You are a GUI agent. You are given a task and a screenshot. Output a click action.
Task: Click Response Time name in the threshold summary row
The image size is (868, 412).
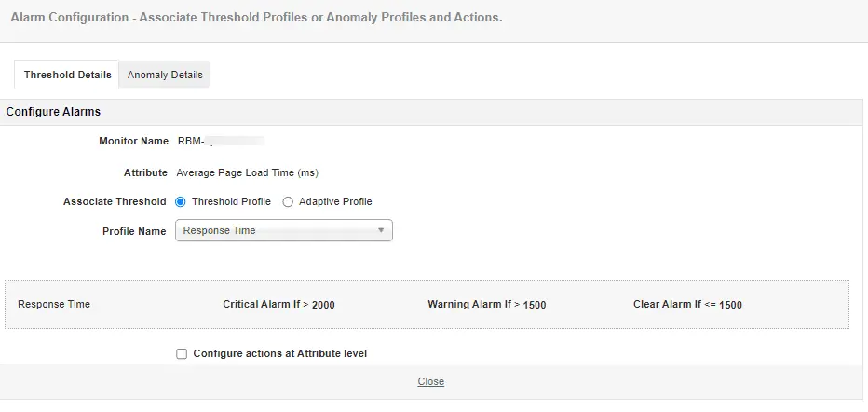54,304
